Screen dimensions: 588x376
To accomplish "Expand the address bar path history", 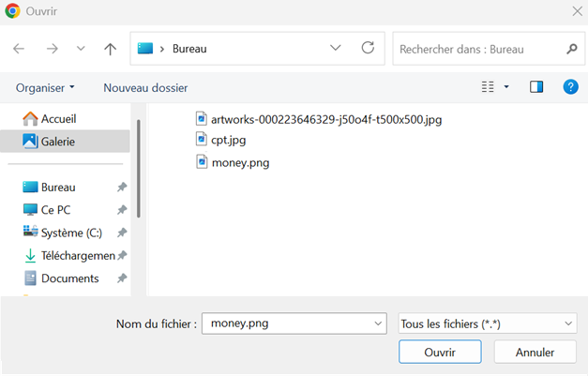I will pyautogui.click(x=336, y=48).
